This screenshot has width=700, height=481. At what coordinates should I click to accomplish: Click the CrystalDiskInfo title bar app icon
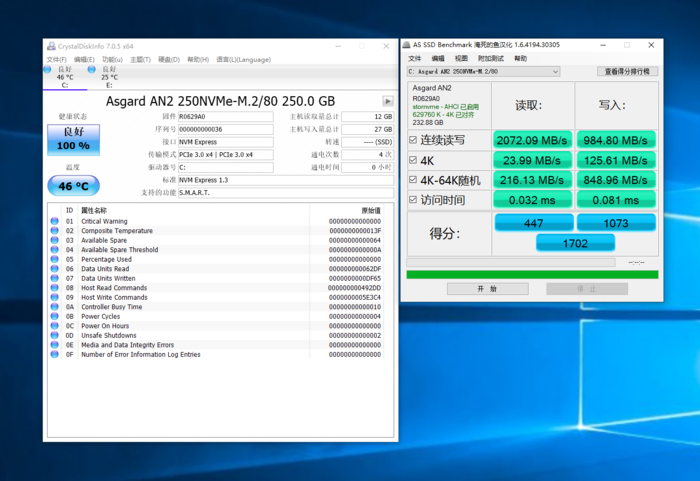click(x=51, y=46)
